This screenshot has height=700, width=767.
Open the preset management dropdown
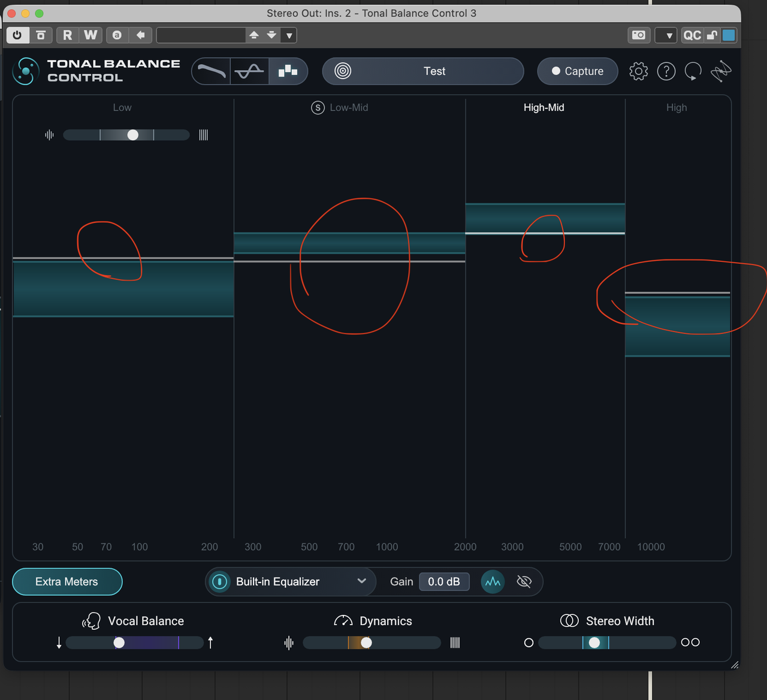pos(289,35)
